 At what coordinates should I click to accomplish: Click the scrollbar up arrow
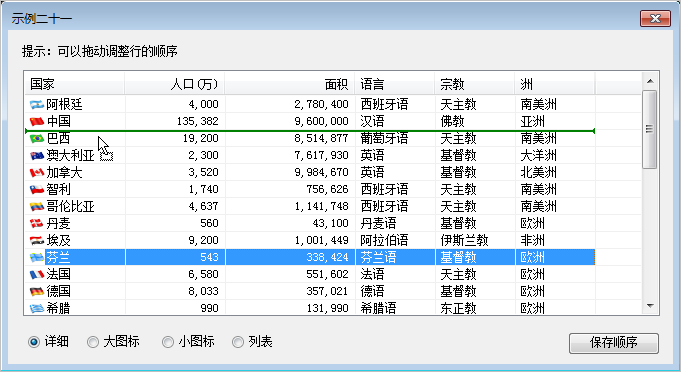650,81
